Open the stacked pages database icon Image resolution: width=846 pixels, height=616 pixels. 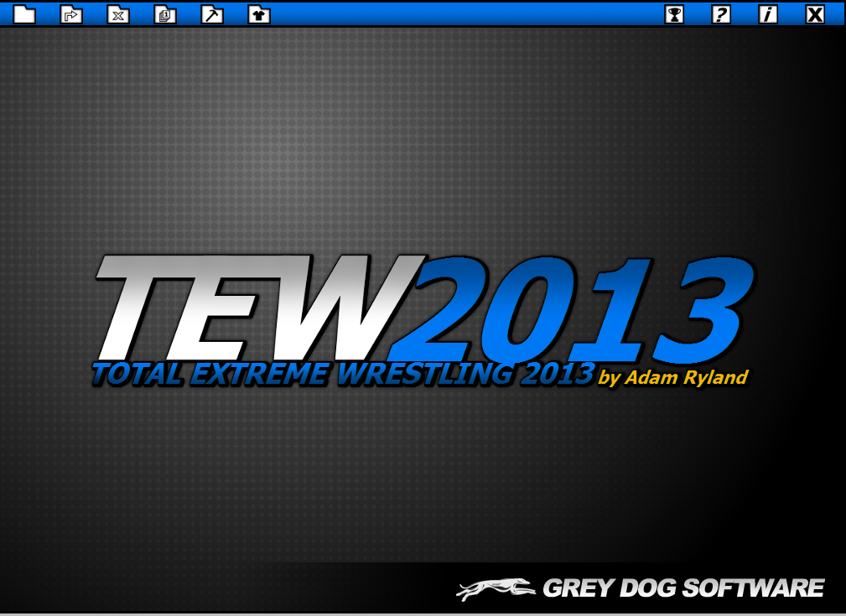click(165, 14)
